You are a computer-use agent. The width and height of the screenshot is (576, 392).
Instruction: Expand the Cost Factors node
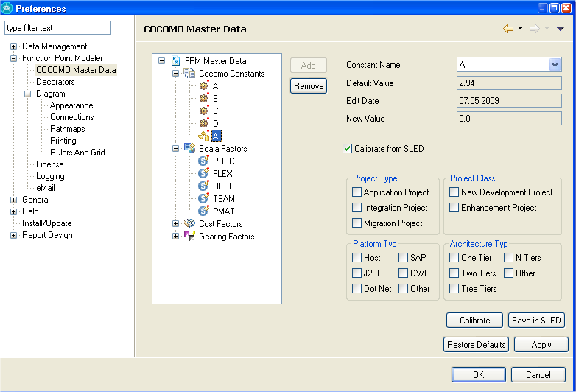pyautogui.click(x=175, y=223)
